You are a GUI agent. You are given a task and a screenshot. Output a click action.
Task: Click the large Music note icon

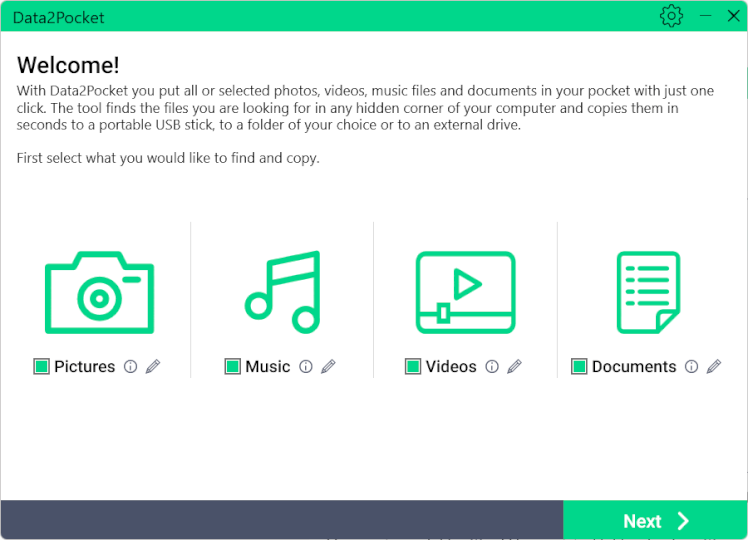(x=282, y=292)
